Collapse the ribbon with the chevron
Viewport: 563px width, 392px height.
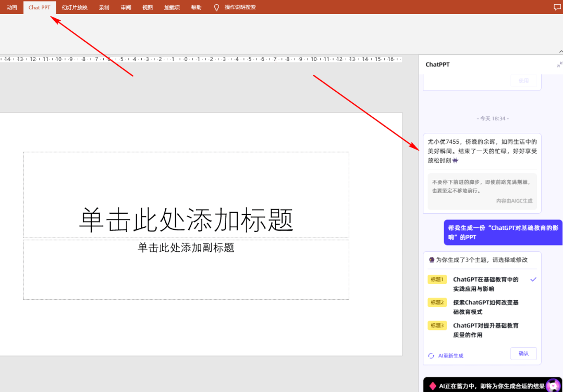point(561,52)
